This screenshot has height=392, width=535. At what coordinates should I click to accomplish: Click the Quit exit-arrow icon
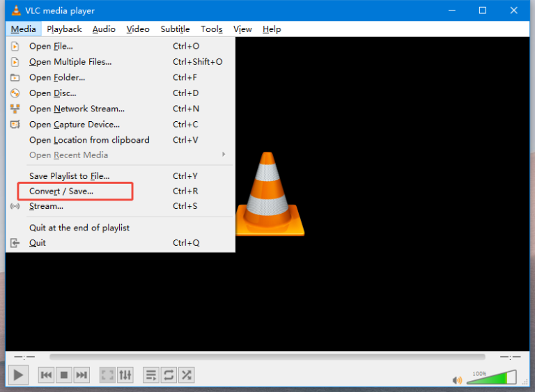point(15,243)
